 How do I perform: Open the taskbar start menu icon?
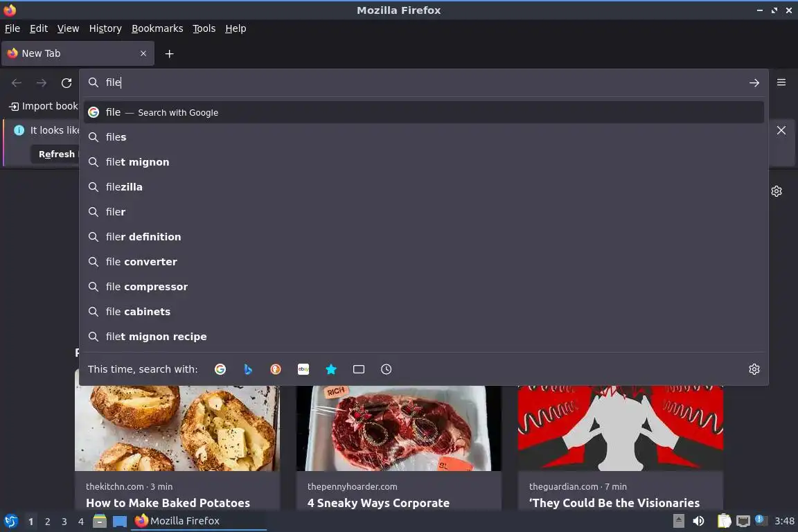10,522
